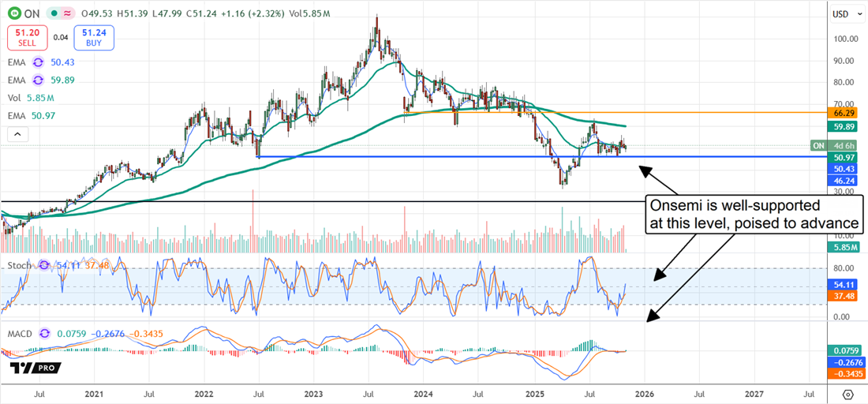Click the 51.20 SELL button
The width and height of the screenshot is (868, 404).
tap(28, 38)
